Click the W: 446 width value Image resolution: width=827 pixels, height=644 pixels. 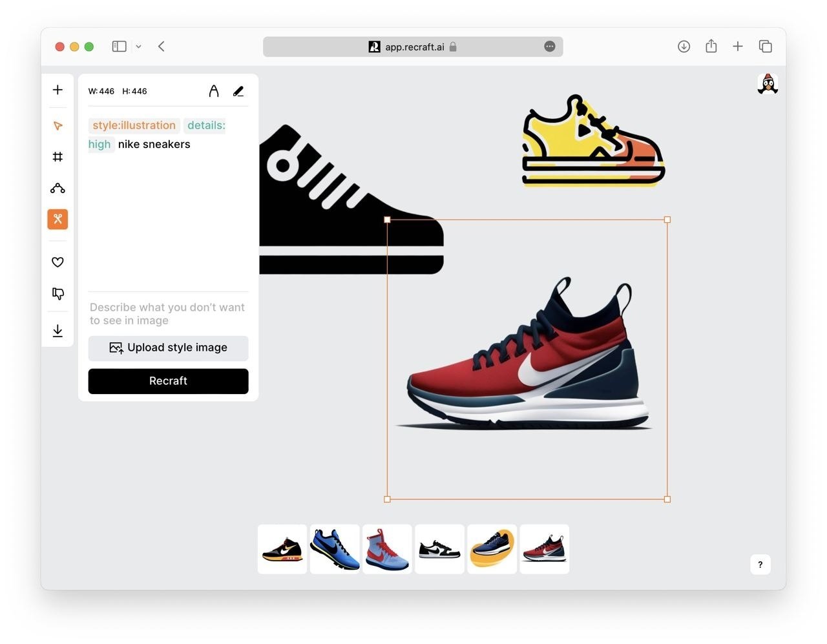click(101, 91)
